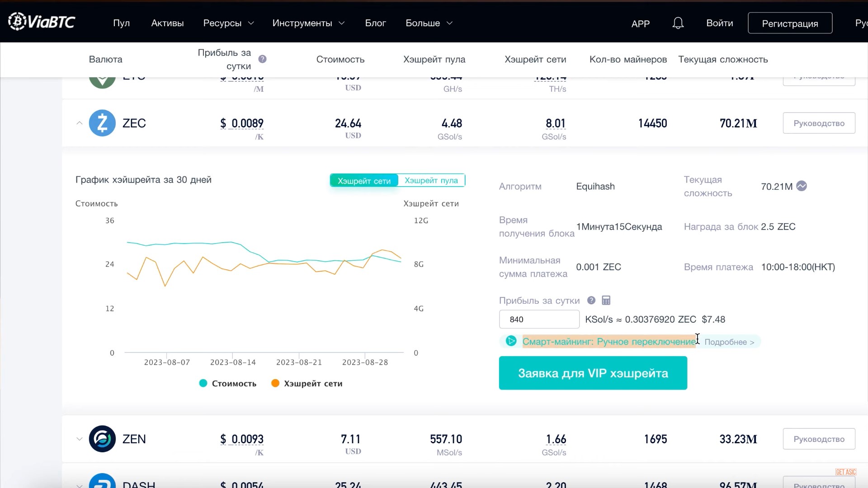Click the hashrate input field with 840
868x488 pixels.
click(539, 319)
